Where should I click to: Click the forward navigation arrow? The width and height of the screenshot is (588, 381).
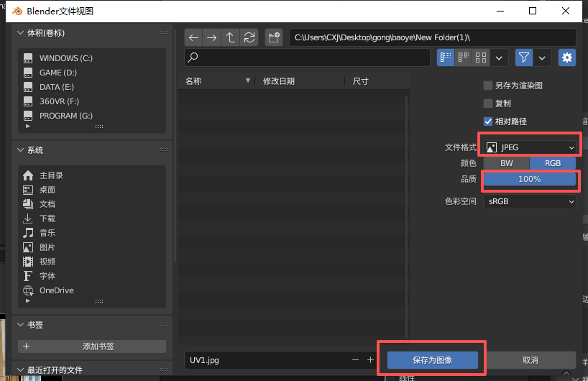pyautogui.click(x=212, y=37)
